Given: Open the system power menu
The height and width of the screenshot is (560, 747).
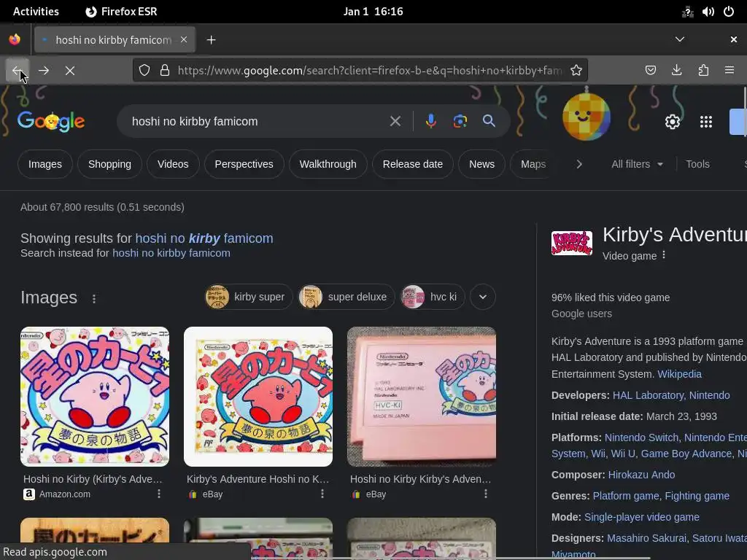Looking at the screenshot, I should point(729,12).
